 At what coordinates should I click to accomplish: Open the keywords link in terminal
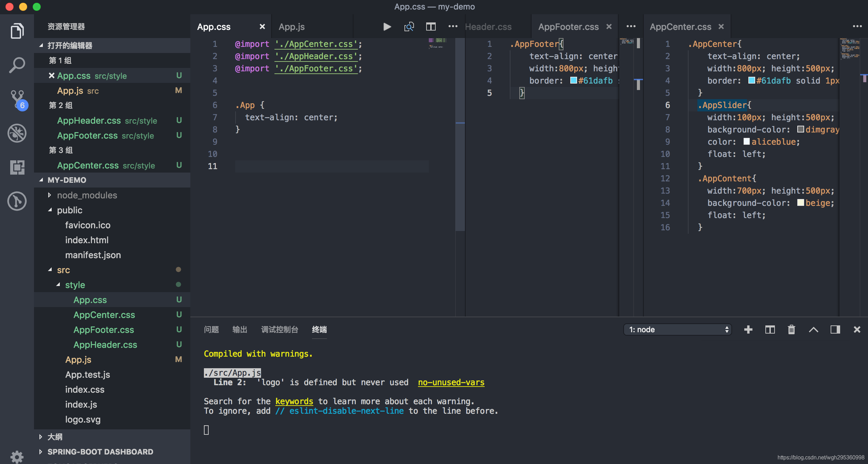(x=294, y=401)
